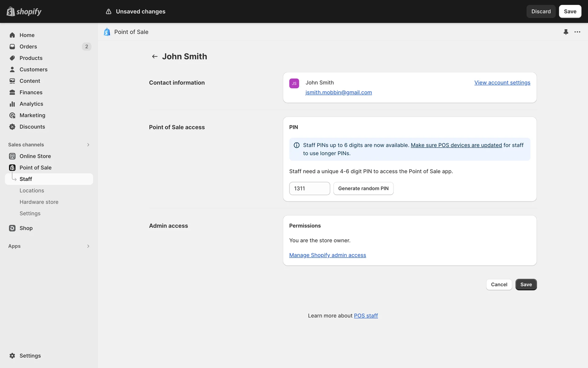Image resolution: width=588 pixels, height=368 pixels.
Task: Open View account settings link
Action: (x=502, y=82)
